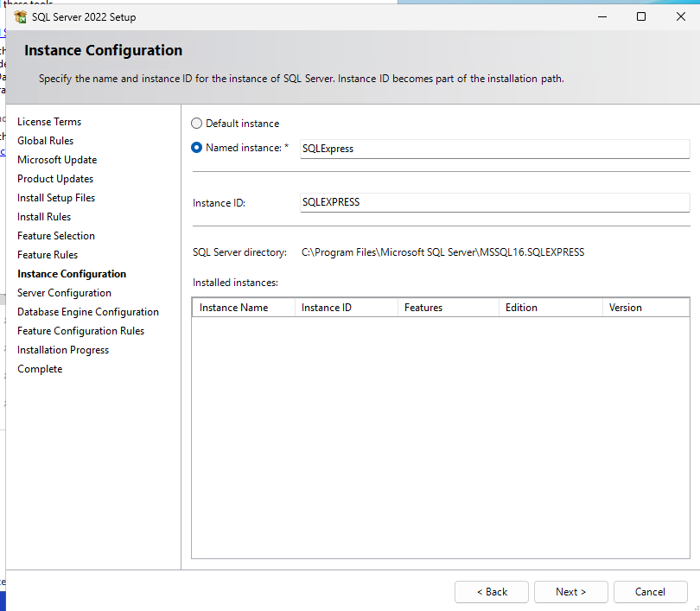Select Feature Selection step in sidebar
Image resolution: width=700 pixels, height=611 pixels.
point(56,236)
